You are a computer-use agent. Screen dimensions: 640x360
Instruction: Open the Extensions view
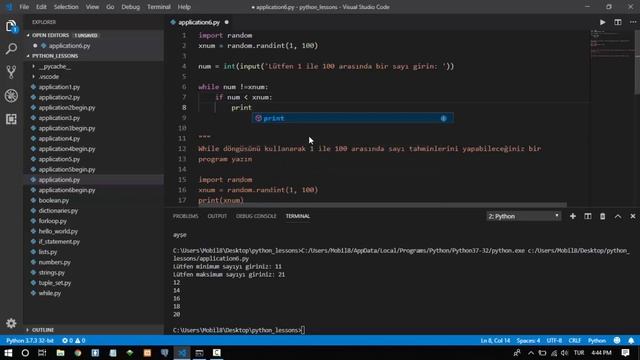tap(11, 119)
